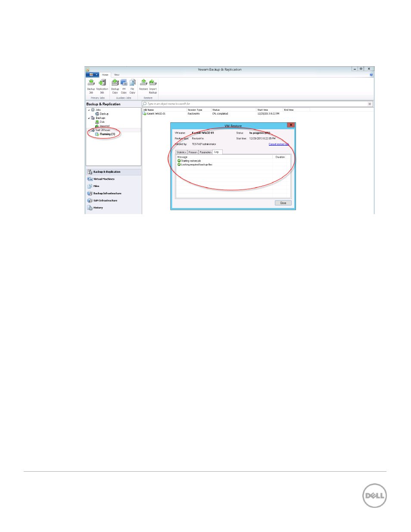Select the "Starting restore job" log entry

pos(189,161)
